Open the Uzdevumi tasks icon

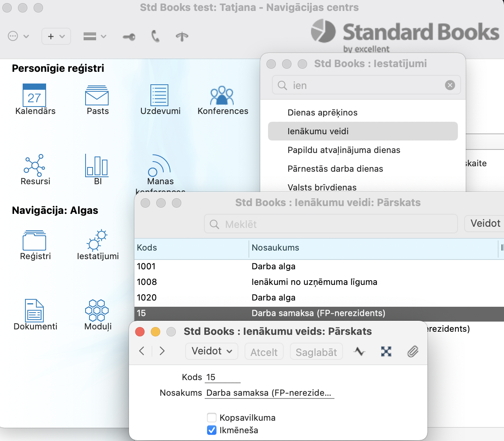159,96
